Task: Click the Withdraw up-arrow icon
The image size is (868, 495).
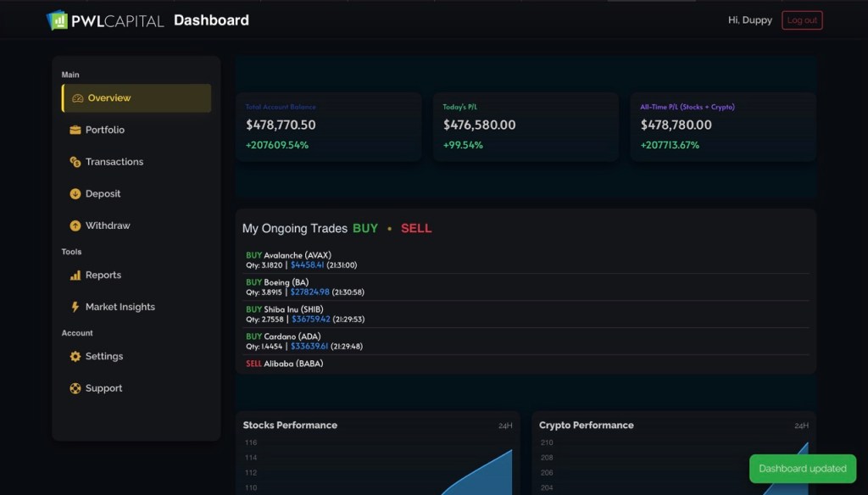Action: click(75, 225)
